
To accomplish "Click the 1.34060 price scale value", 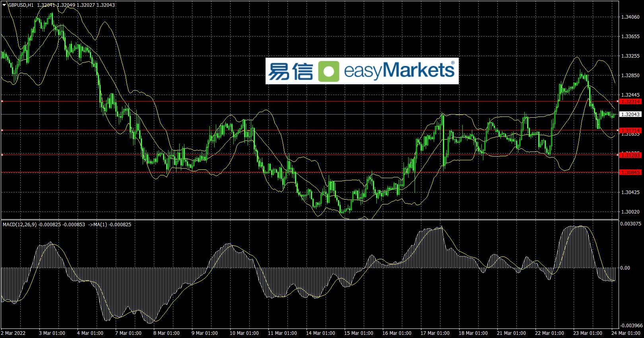I will click(x=630, y=17).
